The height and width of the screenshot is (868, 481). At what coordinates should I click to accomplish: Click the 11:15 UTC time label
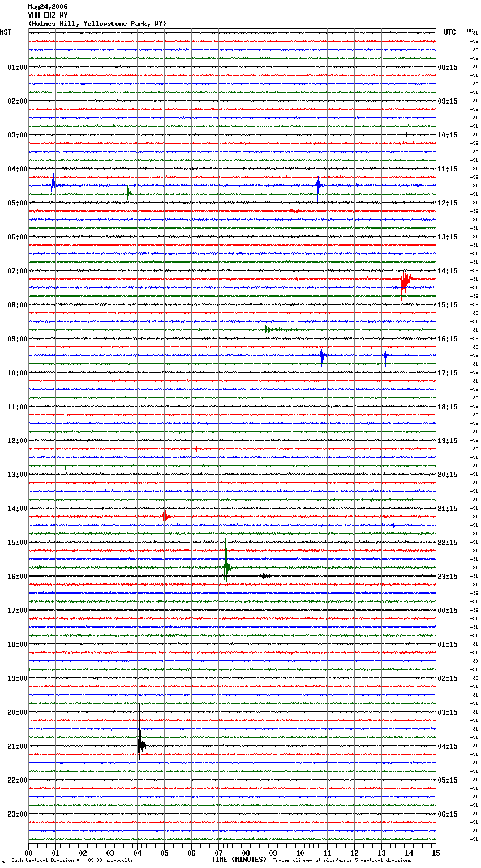tap(448, 169)
